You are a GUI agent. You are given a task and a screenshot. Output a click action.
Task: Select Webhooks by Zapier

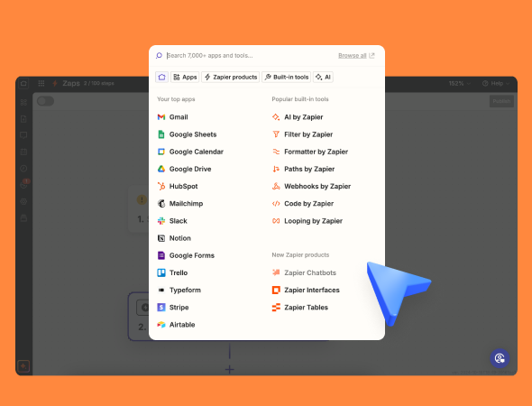tap(311, 187)
